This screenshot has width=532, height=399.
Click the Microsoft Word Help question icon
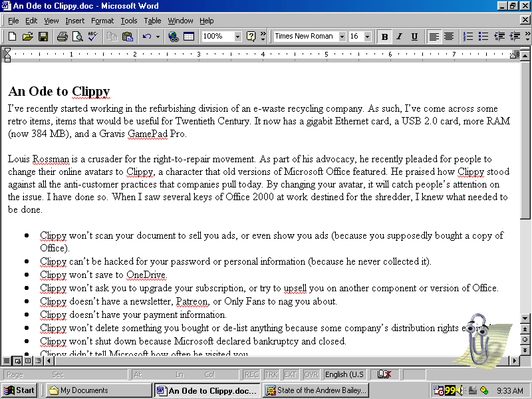[x=251, y=37]
